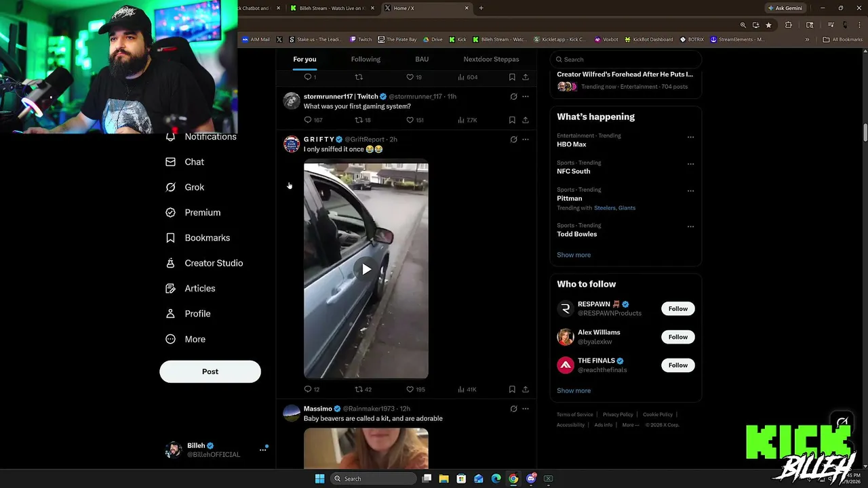
Task: Open Grok from the sidebar
Action: (x=185, y=187)
